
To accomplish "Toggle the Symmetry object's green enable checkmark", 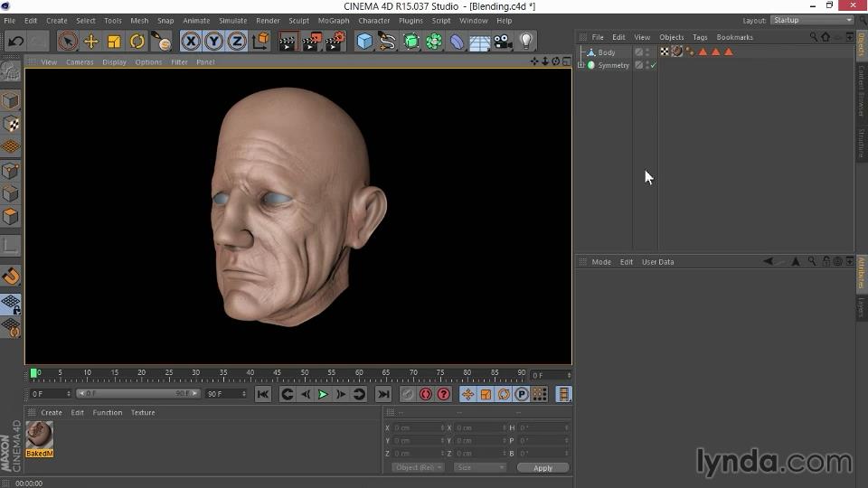I will pyautogui.click(x=652, y=65).
